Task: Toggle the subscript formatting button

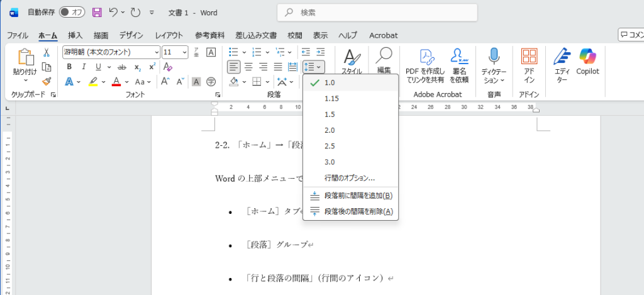Action: point(137,67)
